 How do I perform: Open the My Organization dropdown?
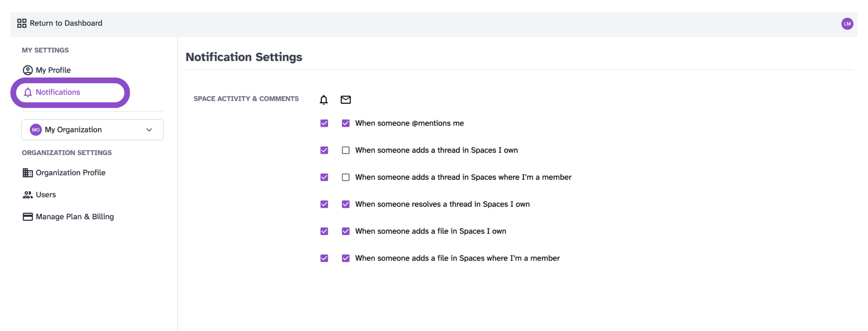[x=93, y=130]
